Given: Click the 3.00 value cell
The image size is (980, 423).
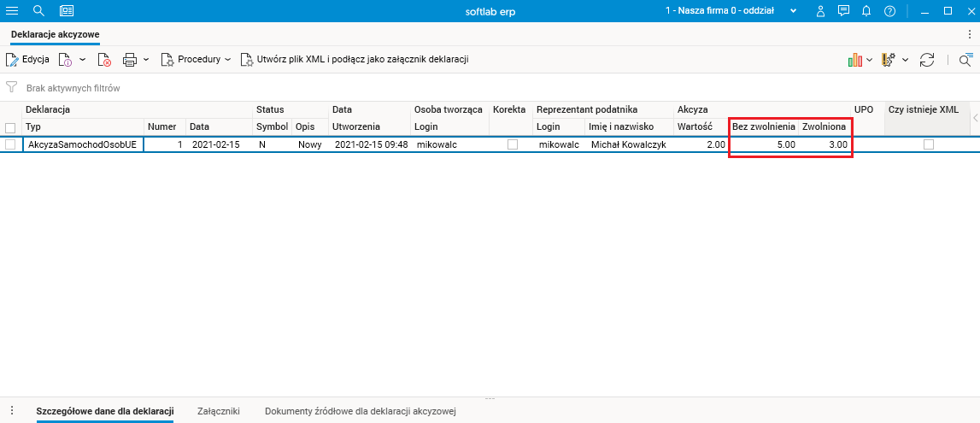Looking at the screenshot, I should [x=825, y=144].
